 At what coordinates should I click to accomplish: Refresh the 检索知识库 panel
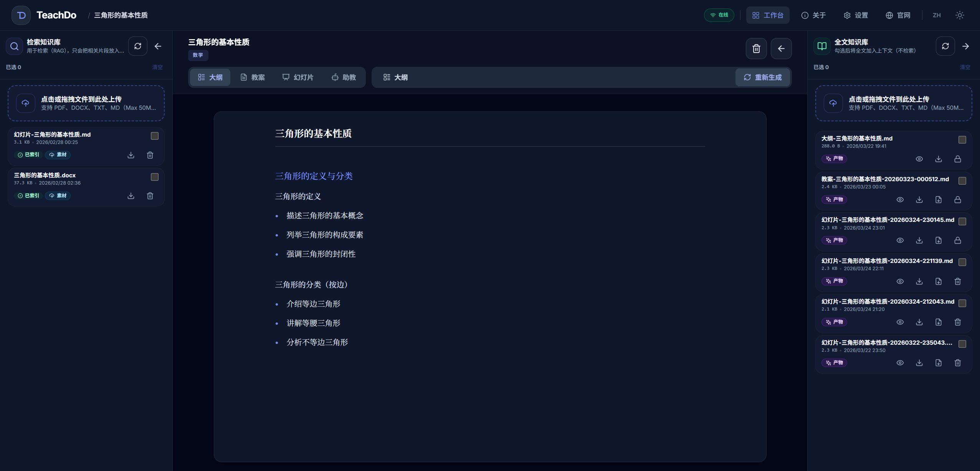coord(137,46)
